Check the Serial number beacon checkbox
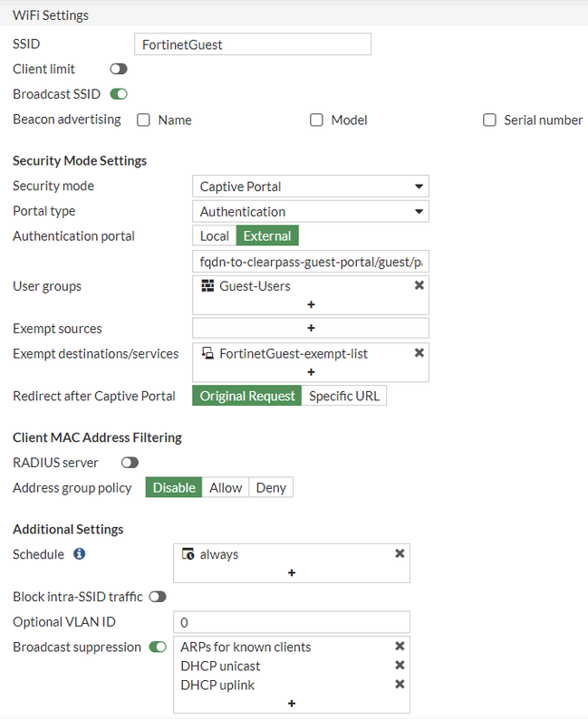This screenshot has height=719, width=588. pyautogui.click(x=489, y=120)
